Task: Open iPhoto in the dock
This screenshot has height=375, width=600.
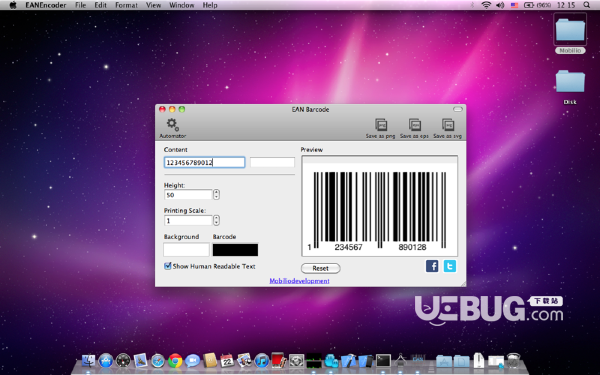Action: click(245, 360)
